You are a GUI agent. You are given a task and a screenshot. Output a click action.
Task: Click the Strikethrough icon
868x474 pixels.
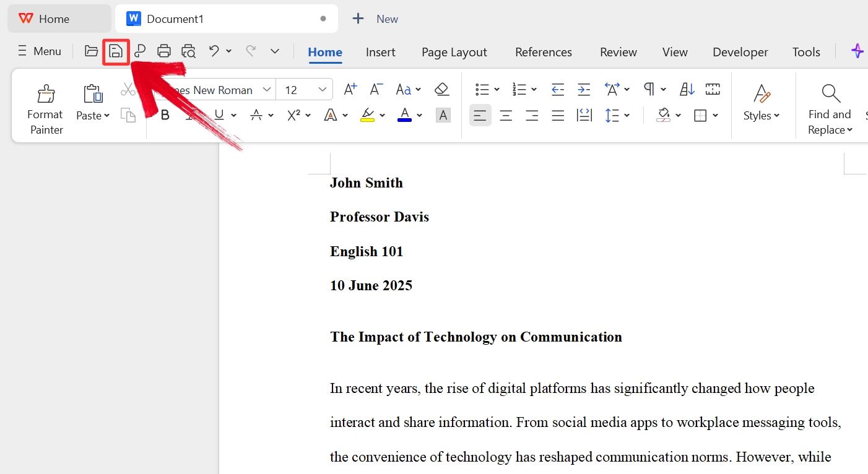point(256,115)
